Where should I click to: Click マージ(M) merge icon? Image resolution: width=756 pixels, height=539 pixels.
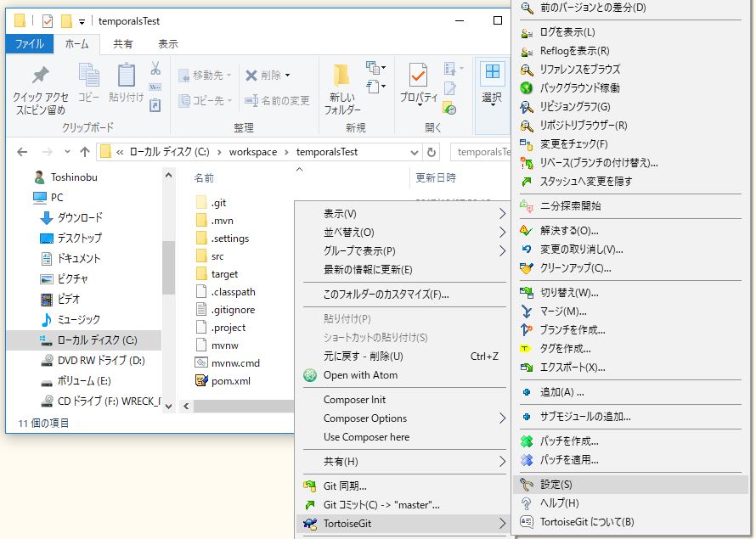click(527, 312)
